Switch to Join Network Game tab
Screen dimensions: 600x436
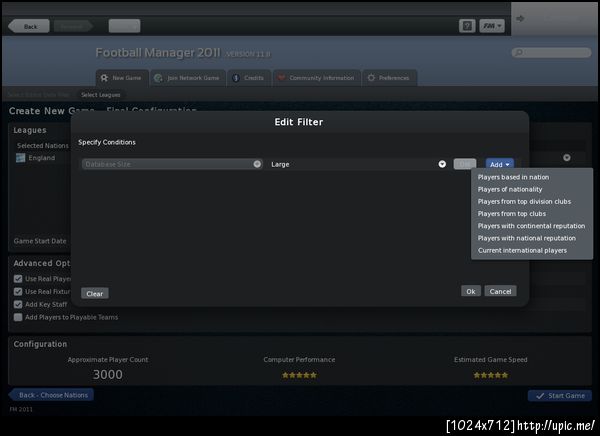coord(188,78)
